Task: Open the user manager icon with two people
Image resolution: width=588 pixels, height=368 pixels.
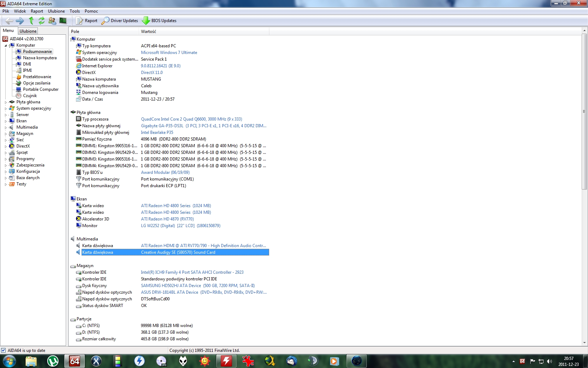Action: click(x=52, y=21)
